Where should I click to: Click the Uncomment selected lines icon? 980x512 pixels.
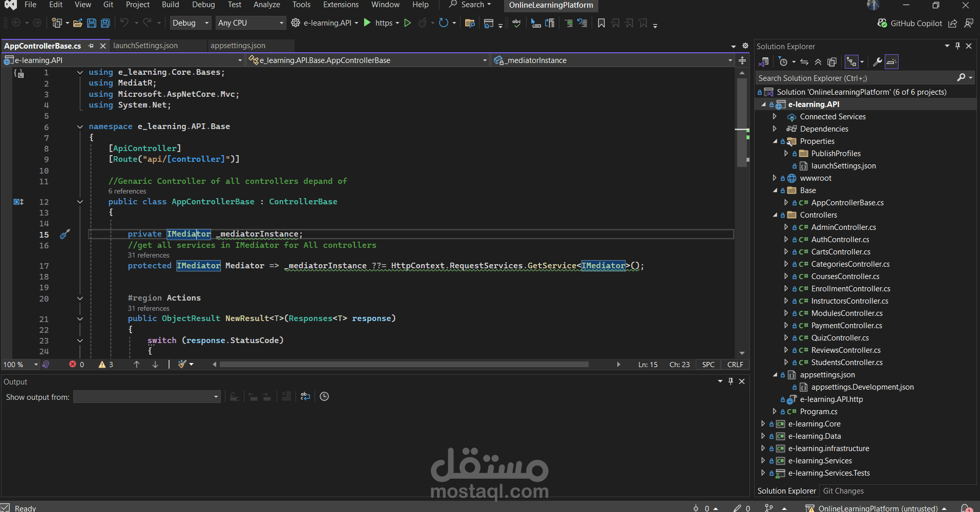[x=582, y=23]
